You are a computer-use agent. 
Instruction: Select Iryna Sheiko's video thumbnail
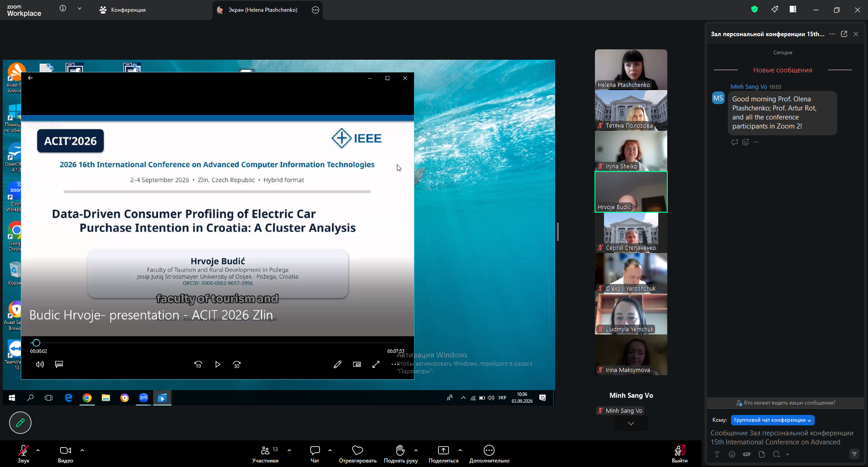[x=631, y=151]
